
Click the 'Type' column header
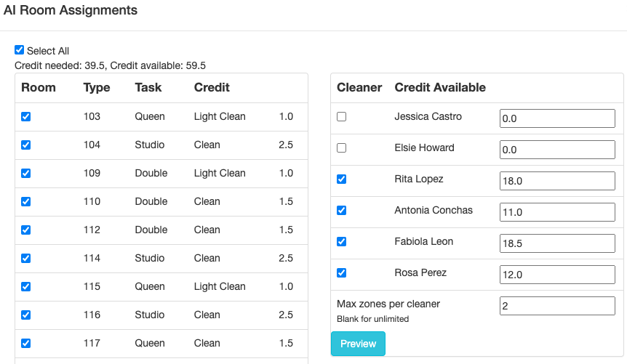tap(97, 87)
